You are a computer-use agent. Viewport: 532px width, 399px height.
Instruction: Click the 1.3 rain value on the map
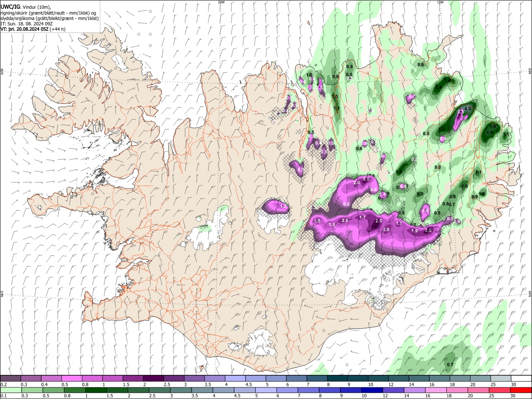pyautogui.click(x=399, y=172)
